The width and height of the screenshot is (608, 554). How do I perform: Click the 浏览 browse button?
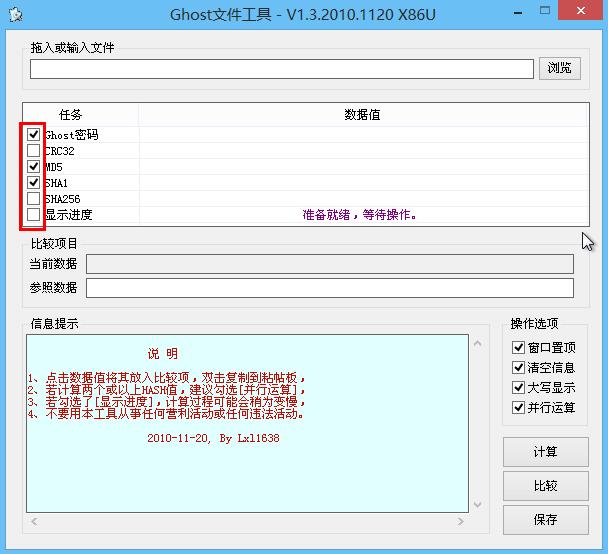point(560,69)
